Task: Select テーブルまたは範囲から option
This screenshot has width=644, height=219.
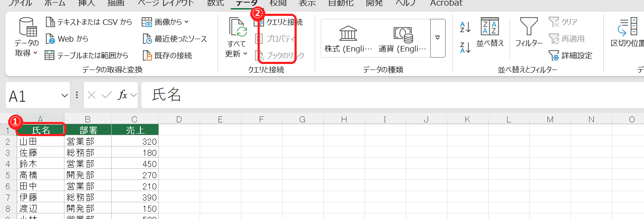Action: point(87,55)
